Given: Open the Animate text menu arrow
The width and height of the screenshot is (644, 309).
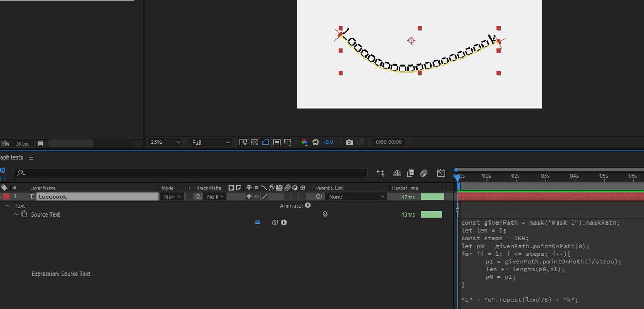Looking at the screenshot, I should coord(308,205).
